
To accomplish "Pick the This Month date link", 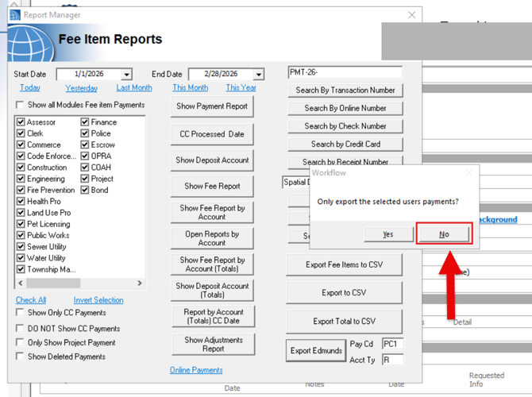I will click(x=191, y=88).
